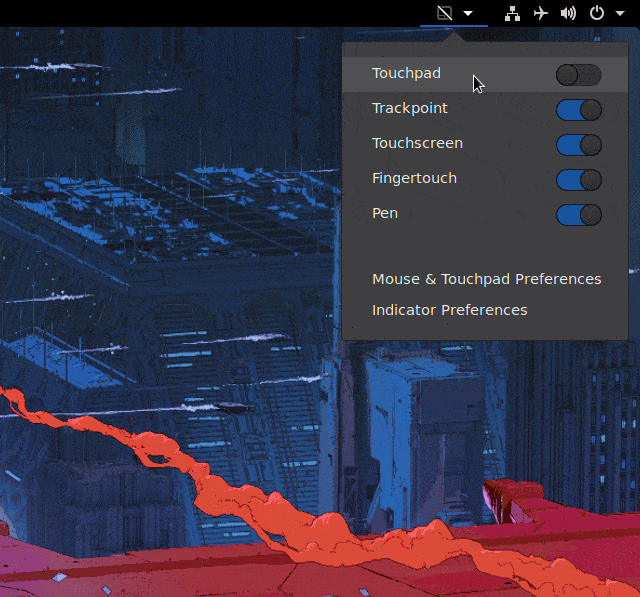Disable the Trackpoint switch
Viewport: 640px width, 597px height.
click(x=578, y=110)
